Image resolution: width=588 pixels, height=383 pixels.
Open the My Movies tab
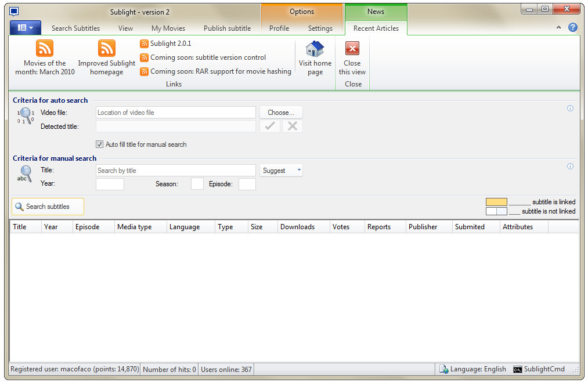[168, 28]
